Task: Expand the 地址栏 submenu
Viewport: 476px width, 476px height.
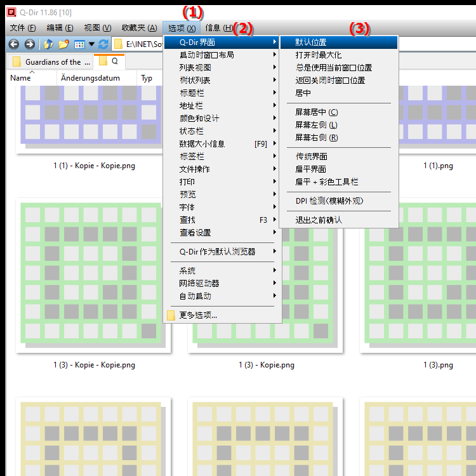Action: point(222,105)
